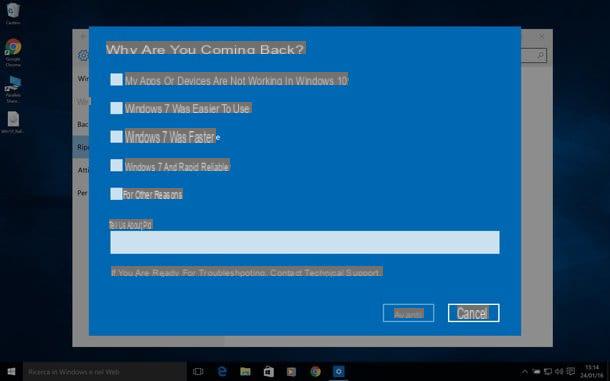Open the taskbar icon between Store and Chrome
The height and width of the screenshot is (381, 610).
pyautogui.click(x=291, y=372)
